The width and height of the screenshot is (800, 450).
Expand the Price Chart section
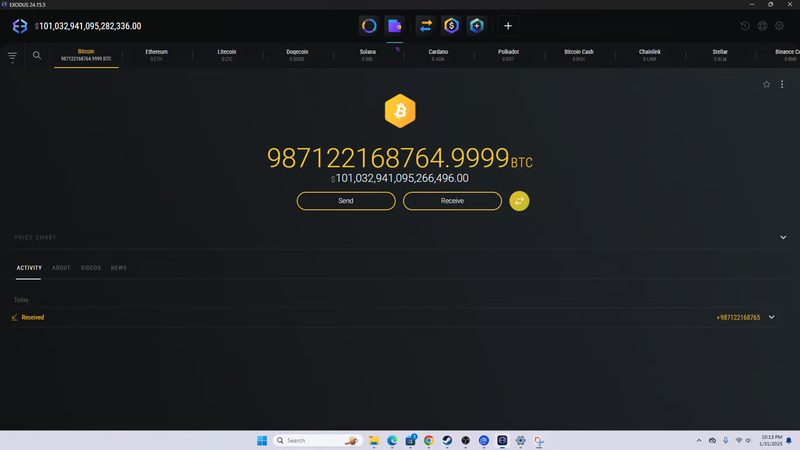click(x=783, y=237)
